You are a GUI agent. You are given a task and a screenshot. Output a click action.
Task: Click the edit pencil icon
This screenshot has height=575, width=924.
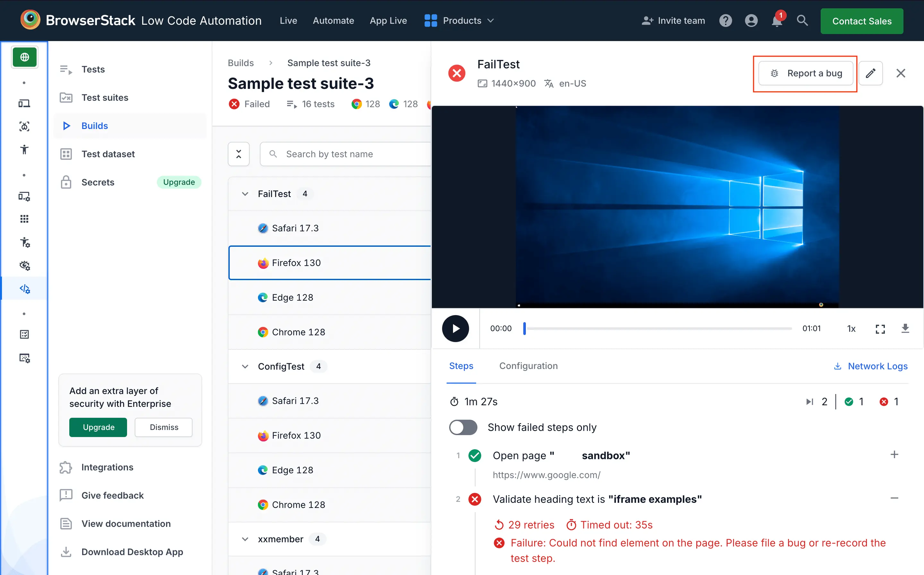pyautogui.click(x=871, y=73)
